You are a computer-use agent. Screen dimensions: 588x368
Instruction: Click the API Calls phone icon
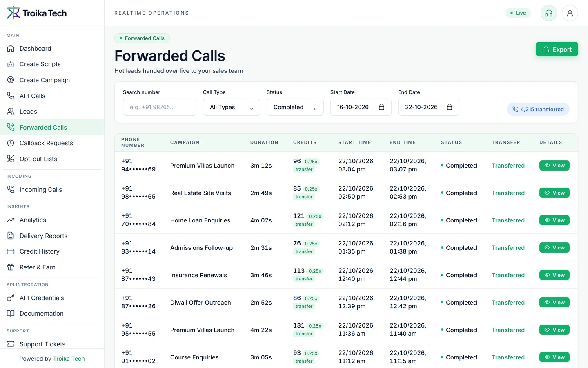tap(11, 96)
